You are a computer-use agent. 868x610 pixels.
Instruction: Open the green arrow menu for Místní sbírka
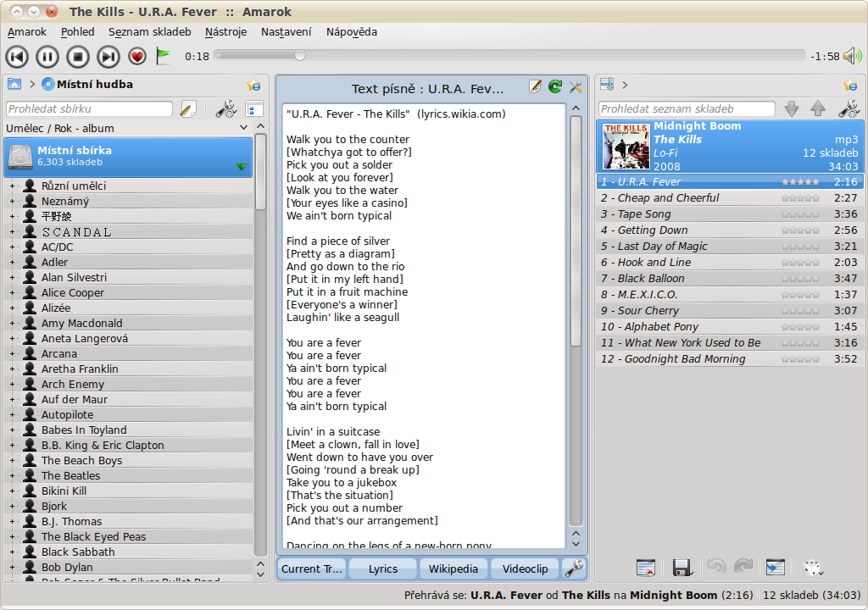click(x=241, y=167)
